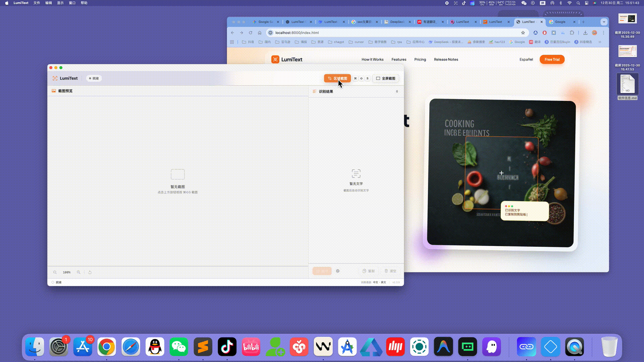Image resolution: width=644 pixels, height=362 pixels.
Task: Reset the preview rotation/zoom icon
Action: tap(90, 272)
